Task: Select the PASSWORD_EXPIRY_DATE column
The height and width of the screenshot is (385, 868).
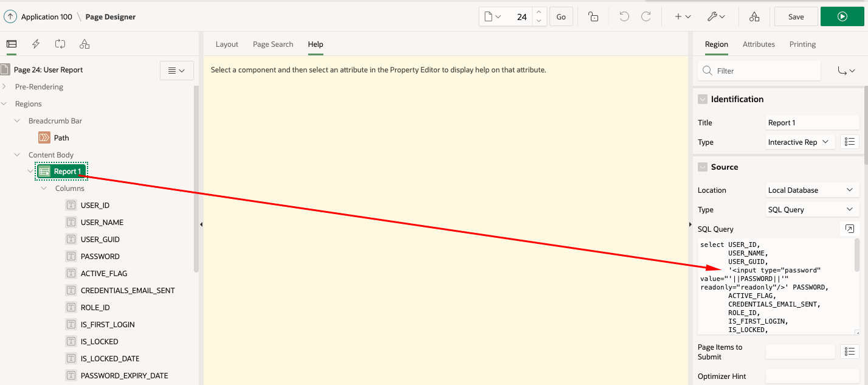Action: 125,376
